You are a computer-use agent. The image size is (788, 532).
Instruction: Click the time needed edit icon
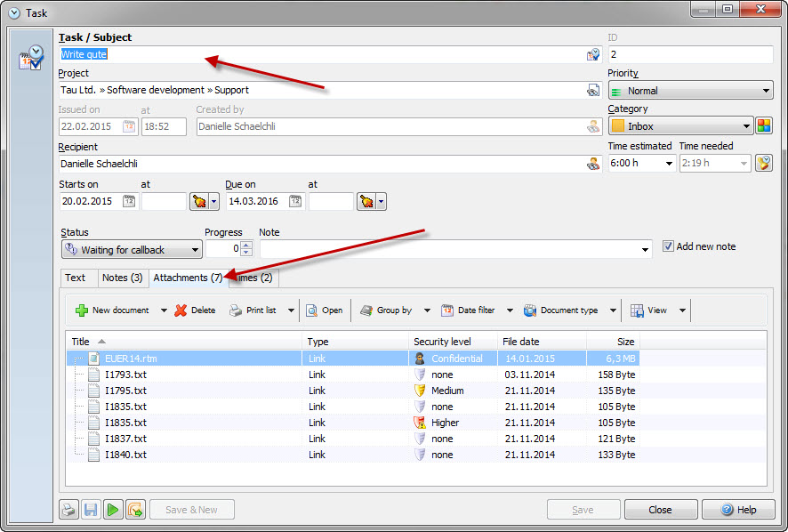click(764, 164)
